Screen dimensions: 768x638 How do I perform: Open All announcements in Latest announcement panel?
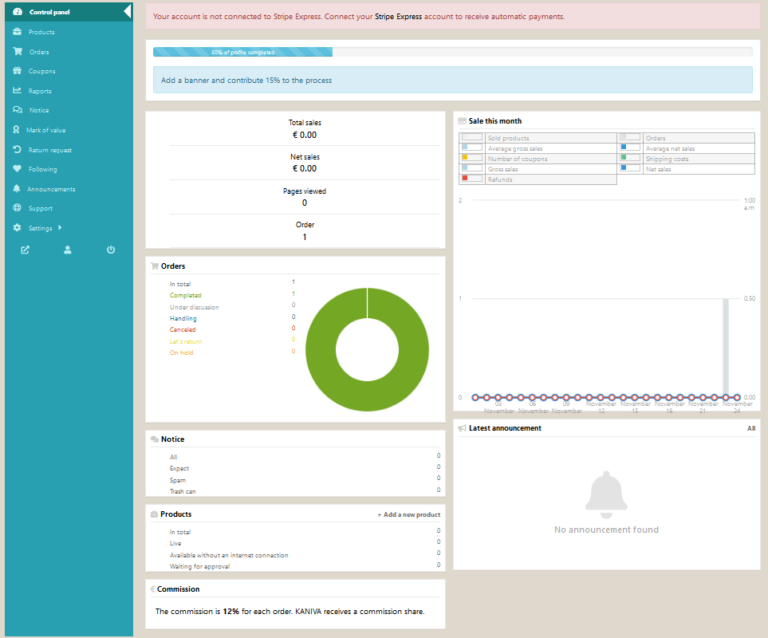[x=751, y=428]
